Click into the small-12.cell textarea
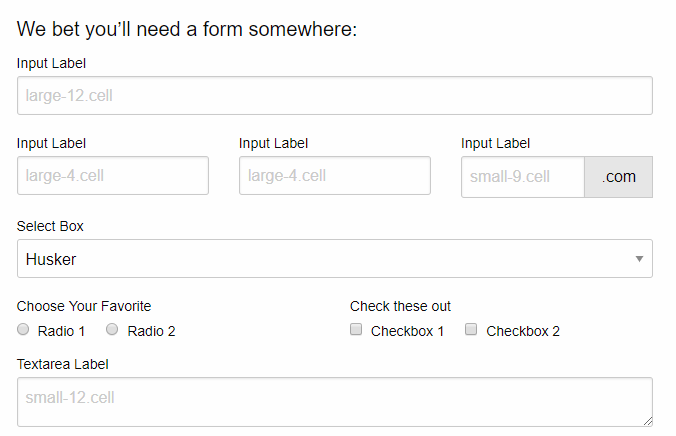The image size is (676, 436). pos(334,400)
